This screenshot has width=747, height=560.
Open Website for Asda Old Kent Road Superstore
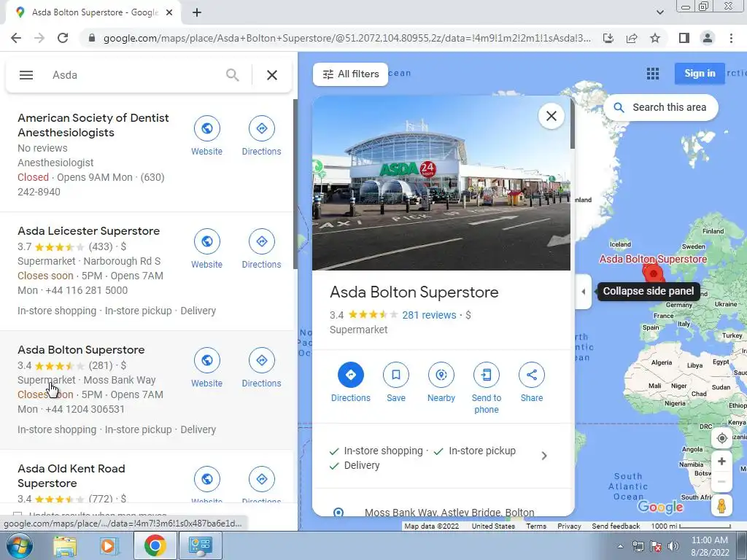[206, 485]
